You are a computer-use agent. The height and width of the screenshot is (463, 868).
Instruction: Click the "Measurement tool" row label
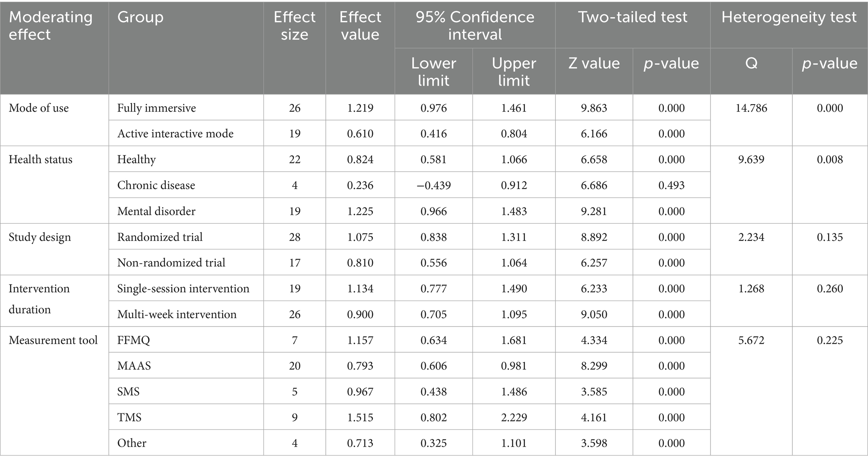(53, 340)
